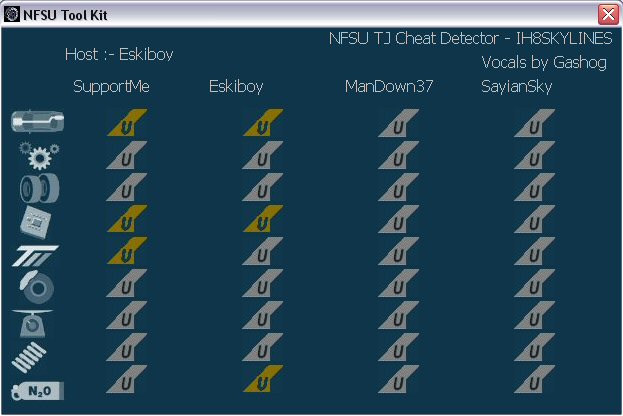Click ManDown37's ECU chip indicator
The width and height of the screenshot is (623, 416).
click(x=399, y=219)
